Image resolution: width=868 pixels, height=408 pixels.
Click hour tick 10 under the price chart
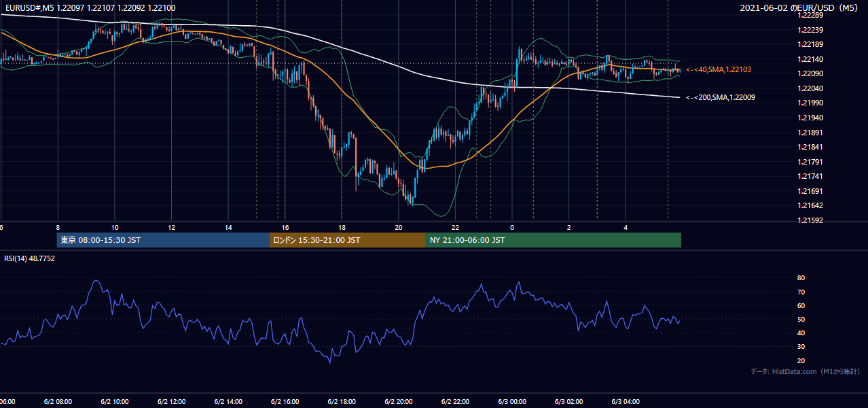[115, 227]
